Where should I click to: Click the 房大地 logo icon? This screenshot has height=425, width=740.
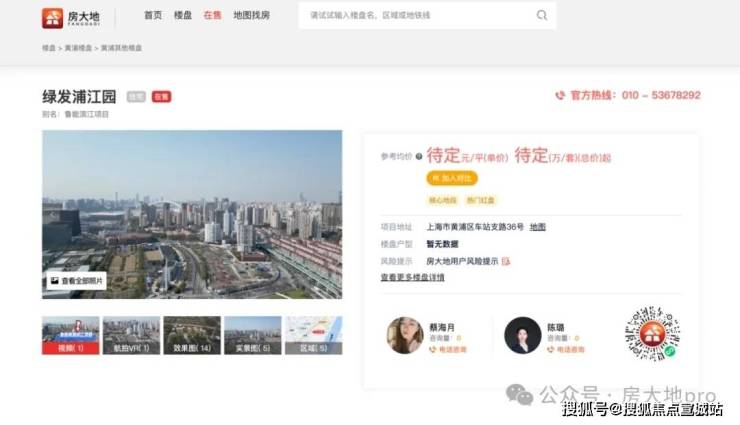(x=52, y=17)
